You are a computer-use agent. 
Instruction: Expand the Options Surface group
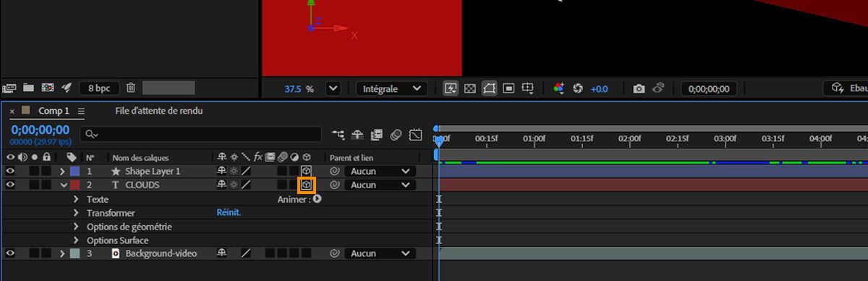click(76, 240)
